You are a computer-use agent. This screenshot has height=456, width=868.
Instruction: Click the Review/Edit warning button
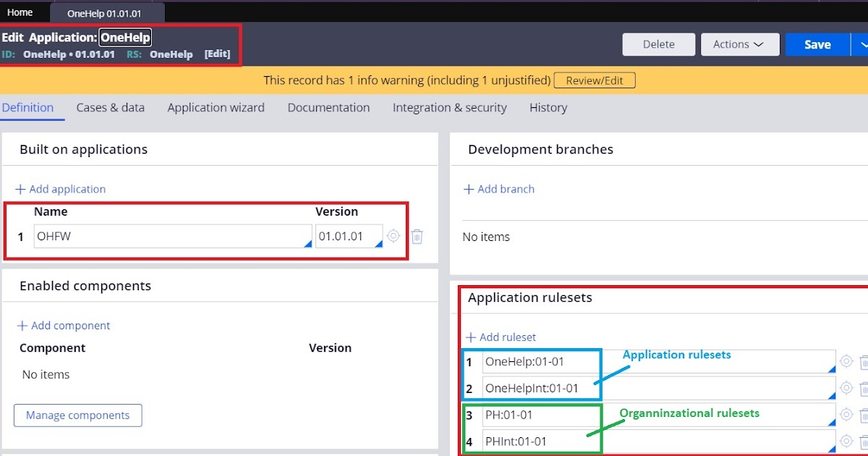pos(595,80)
